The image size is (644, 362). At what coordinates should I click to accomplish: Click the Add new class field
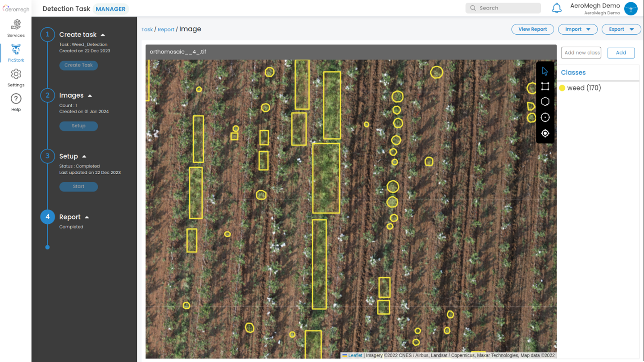click(581, 53)
